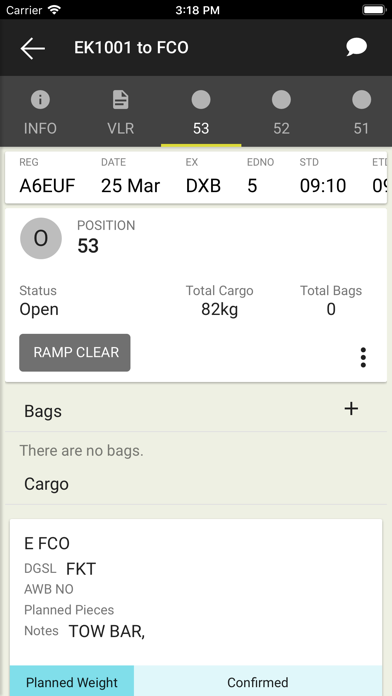Viewport: 392px width, 696px height.
Task: Tap the EK1001 to FCO title
Action: point(131,48)
